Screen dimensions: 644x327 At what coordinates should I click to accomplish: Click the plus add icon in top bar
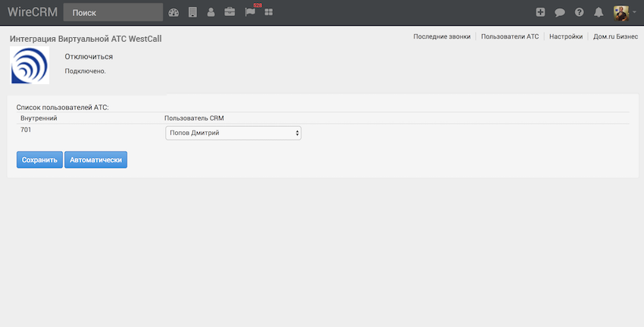(540, 12)
